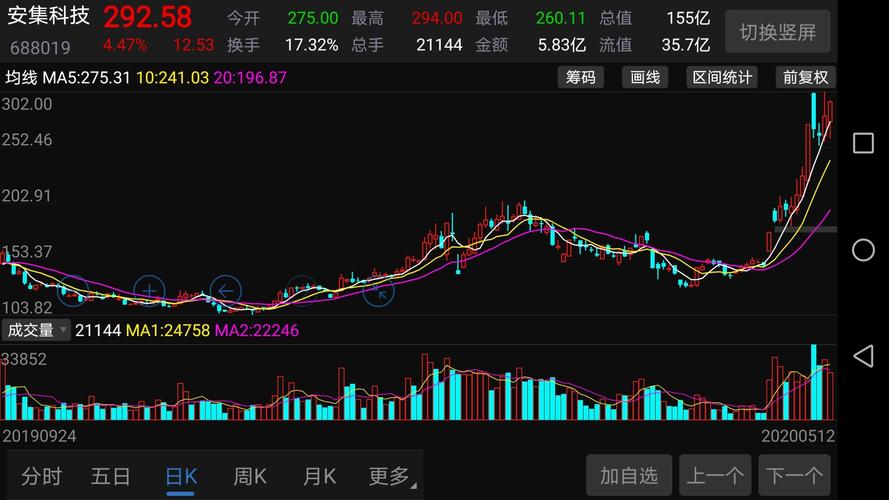Tap the Android home circle icon
This screenshot has width=889, height=500.
point(863,250)
